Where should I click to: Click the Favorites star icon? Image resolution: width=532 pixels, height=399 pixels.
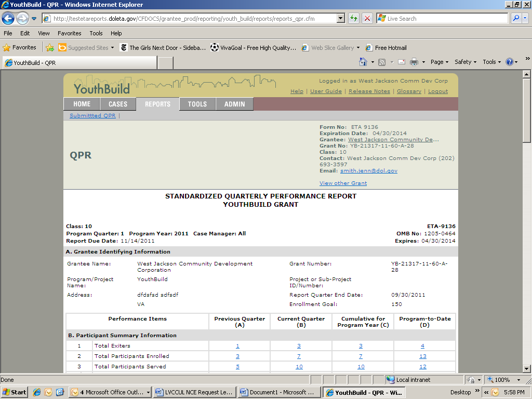[7, 47]
